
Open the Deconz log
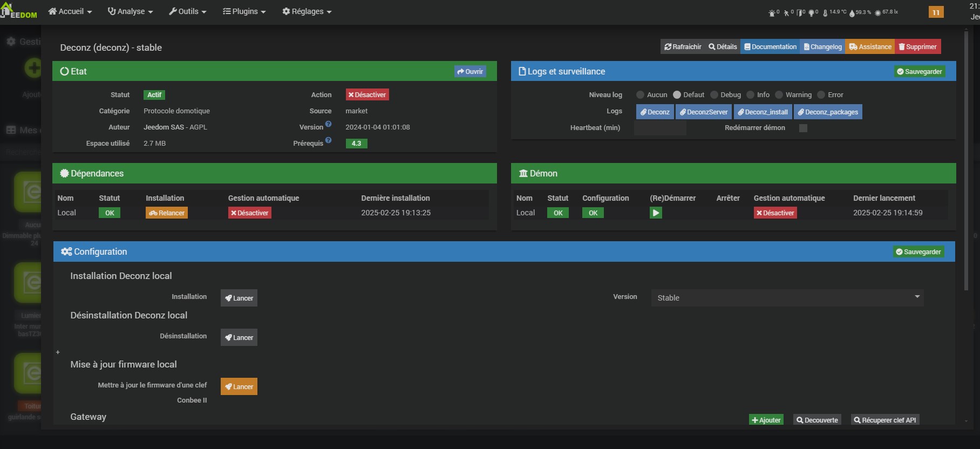click(655, 112)
